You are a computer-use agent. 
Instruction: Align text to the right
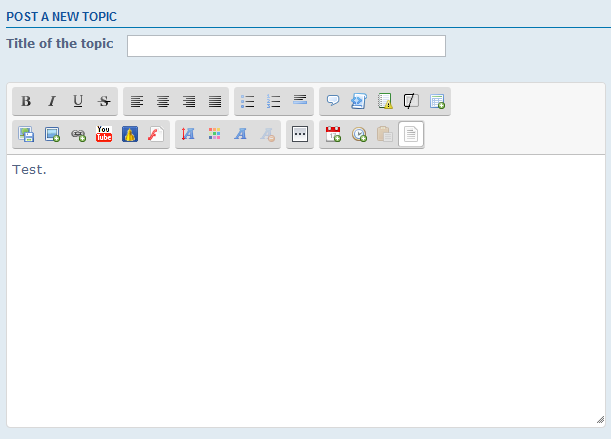pos(189,101)
